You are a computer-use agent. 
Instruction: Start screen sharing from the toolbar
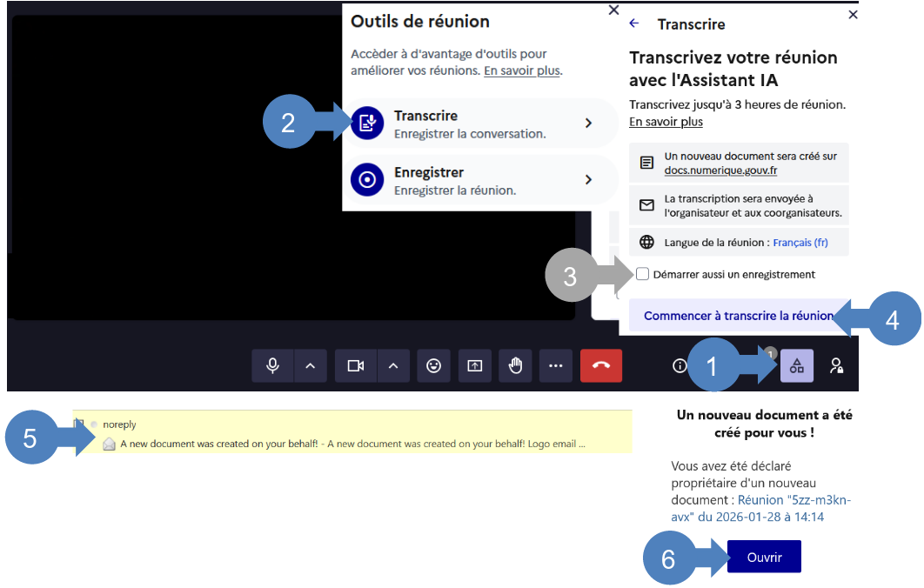pyautogui.click(x=474, y=366)
